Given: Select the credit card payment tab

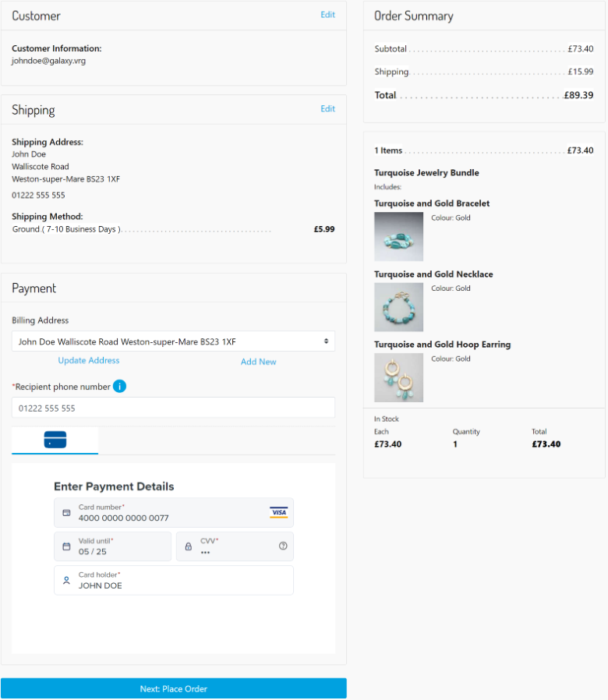Looking at the screenshot, I should pyautogui.click(x=55, y=440).
